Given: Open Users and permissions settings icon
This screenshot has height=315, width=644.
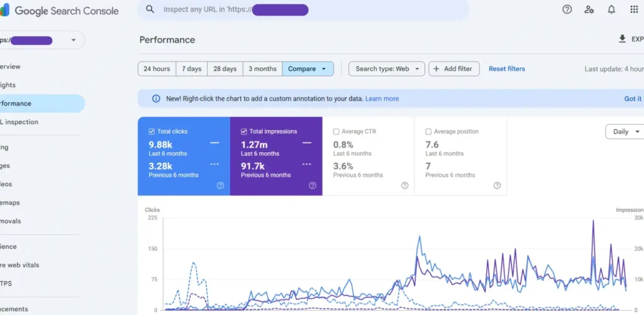Looking at the screenshot, I should coord(589,9).
